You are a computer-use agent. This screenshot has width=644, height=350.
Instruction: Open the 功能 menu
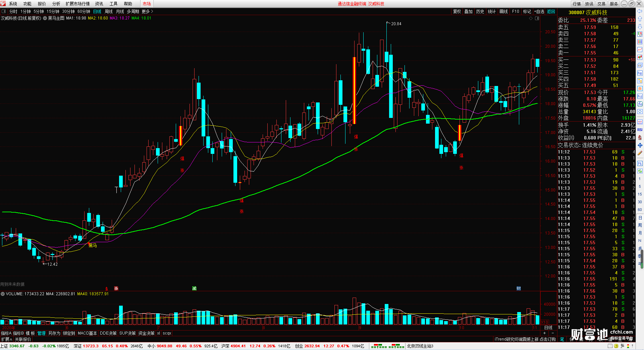pyautogui.click(x=28, y=4)
